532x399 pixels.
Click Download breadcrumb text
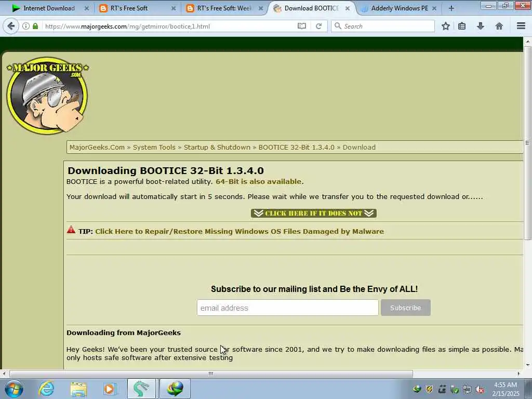point(359,147)
